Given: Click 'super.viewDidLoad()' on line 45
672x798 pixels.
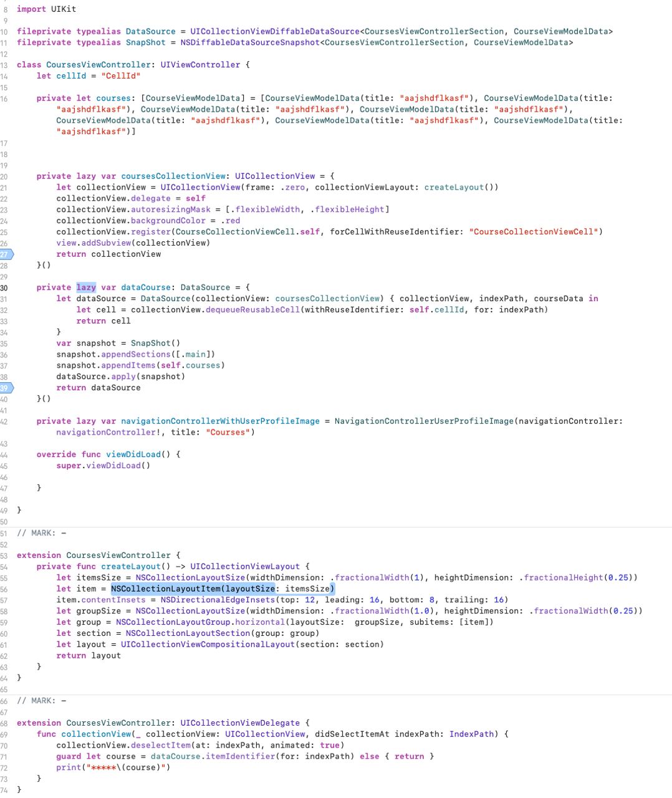Looking at the screenshot, I should (103, 466).
